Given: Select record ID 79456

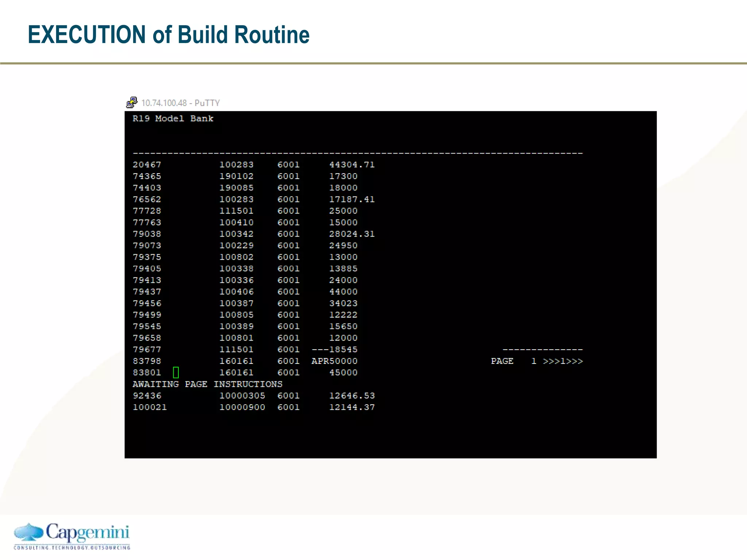Looking at the screenshot, I should tap(147, 303).
